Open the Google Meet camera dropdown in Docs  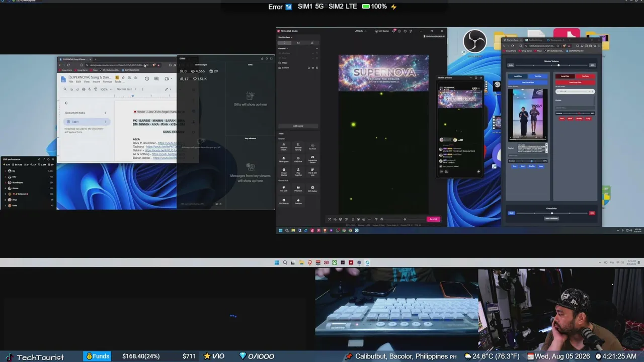pyautogui.click(x=168, y=78)
